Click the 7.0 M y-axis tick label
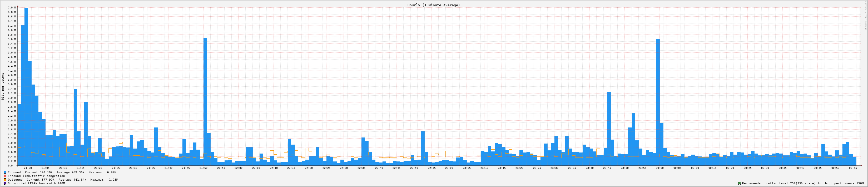 [x=12, y=7]
